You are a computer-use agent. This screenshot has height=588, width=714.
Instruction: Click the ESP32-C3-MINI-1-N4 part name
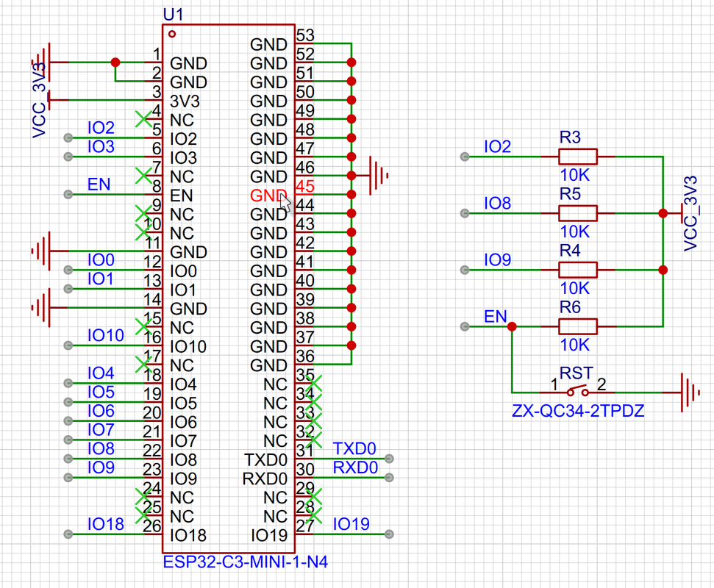[x=246, y=562]
